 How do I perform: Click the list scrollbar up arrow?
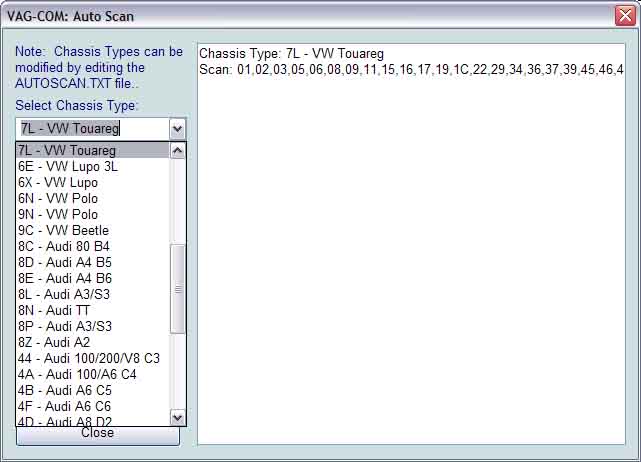pyautogui.click(x=177, y=151)
